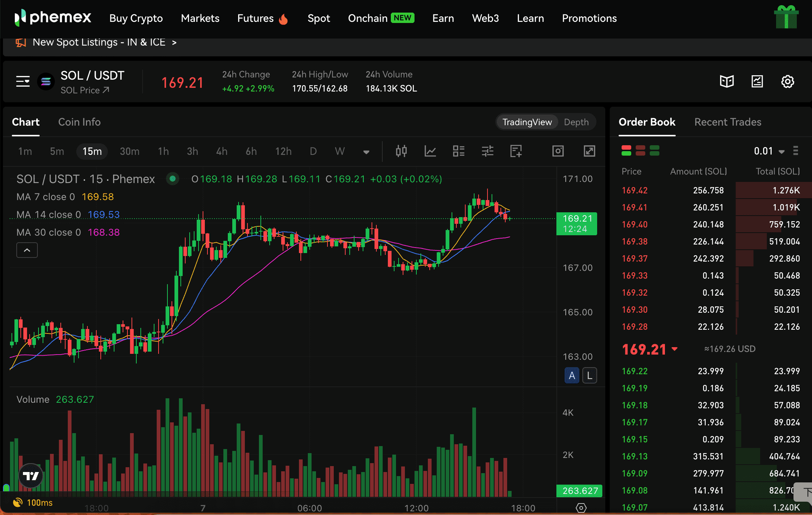Open the indicators line chart icon
This screenshot has height=515, width=812.
[x=430, y=151]
